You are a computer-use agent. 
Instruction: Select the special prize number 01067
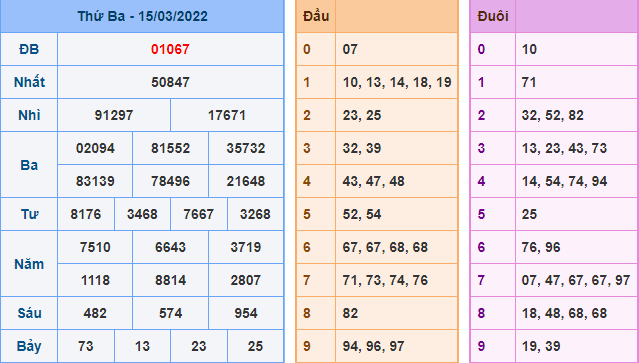coord(170,49)
